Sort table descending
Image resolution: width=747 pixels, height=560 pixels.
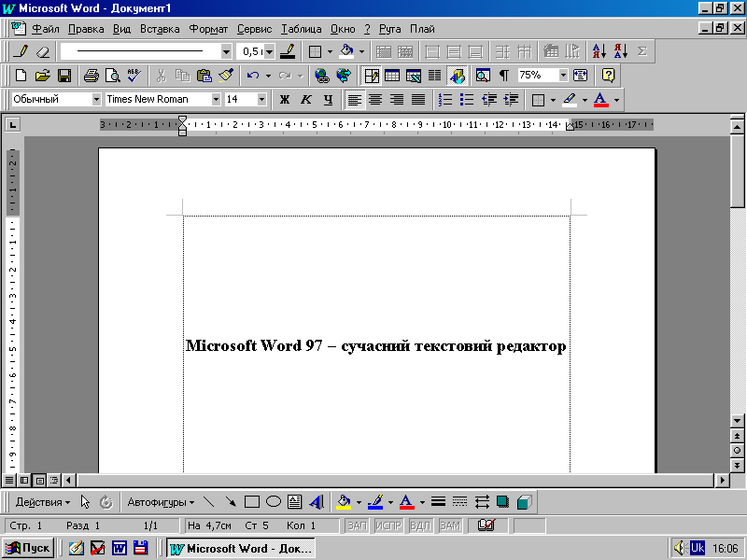pyautogui.click(x=620, y=51)
